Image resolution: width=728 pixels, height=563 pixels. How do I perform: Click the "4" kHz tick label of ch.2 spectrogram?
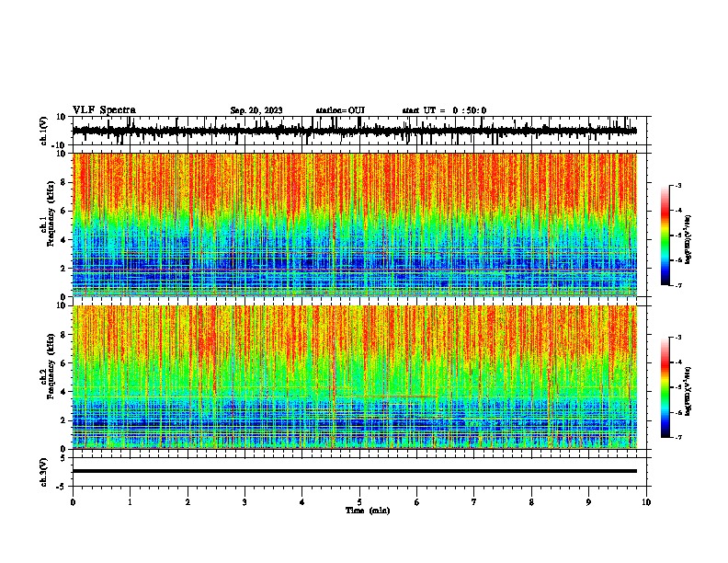point(63,392)
